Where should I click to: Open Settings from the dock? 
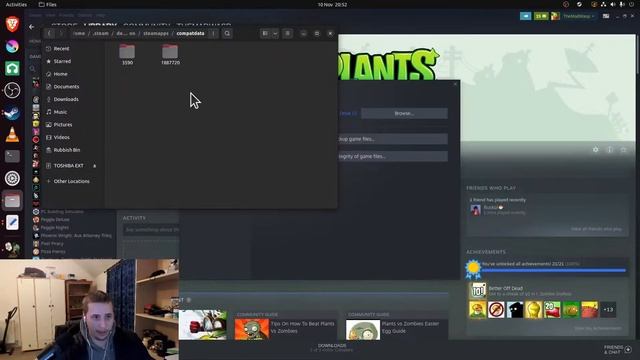(x=12, y=178)
